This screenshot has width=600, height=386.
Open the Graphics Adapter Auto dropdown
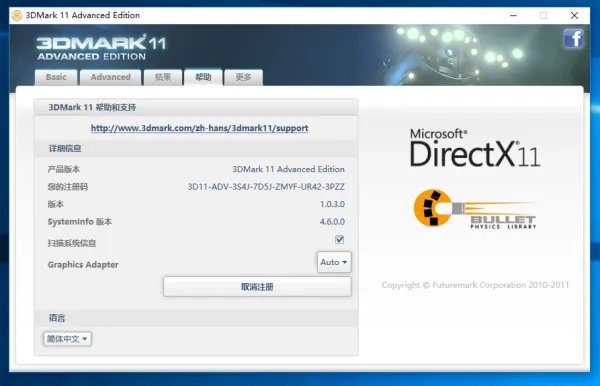[x=334, y=262]
